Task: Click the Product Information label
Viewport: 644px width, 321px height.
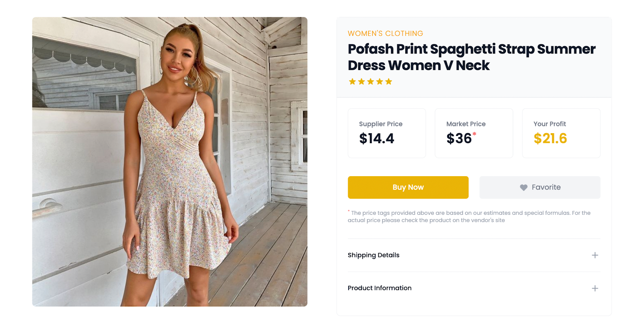Action: coord(380,288)
